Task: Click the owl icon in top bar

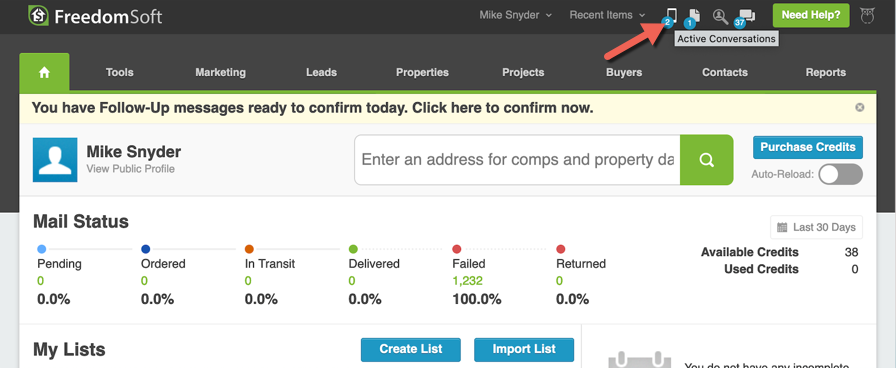Action: (867, 15)
